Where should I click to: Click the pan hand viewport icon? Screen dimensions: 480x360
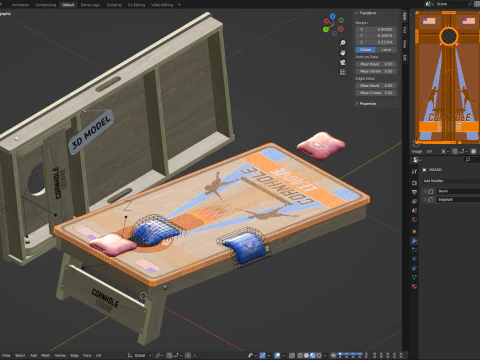[342, 53]
